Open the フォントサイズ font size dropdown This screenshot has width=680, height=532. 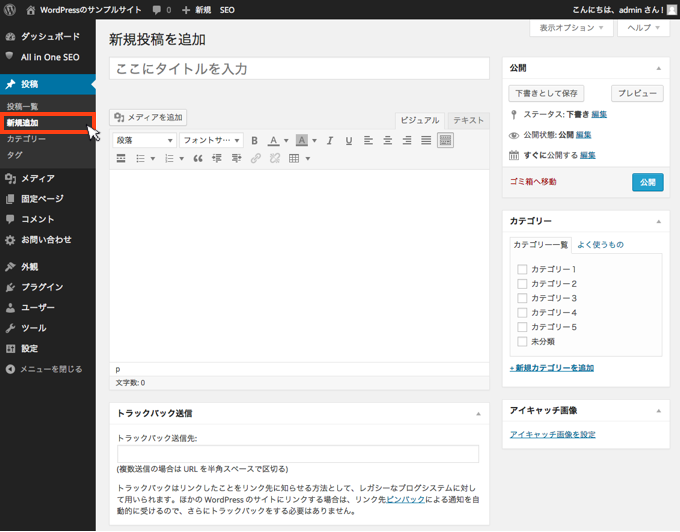212,140
